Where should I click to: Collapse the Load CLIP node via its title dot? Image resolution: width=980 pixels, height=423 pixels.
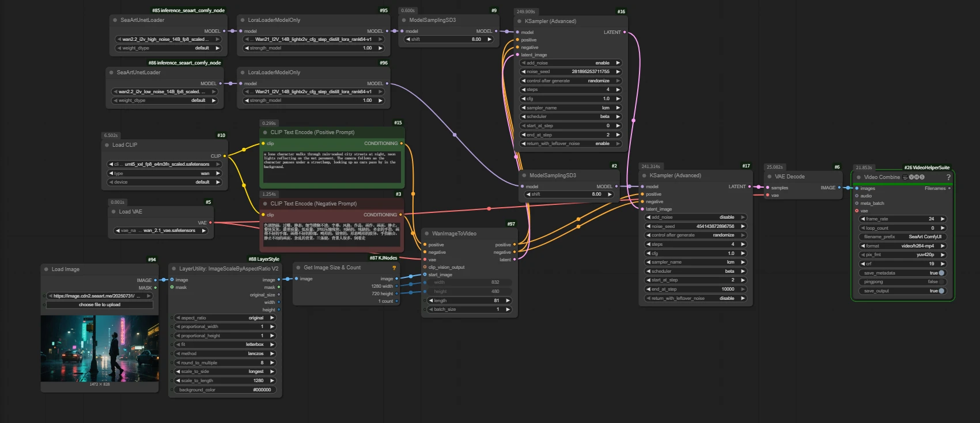107,145
